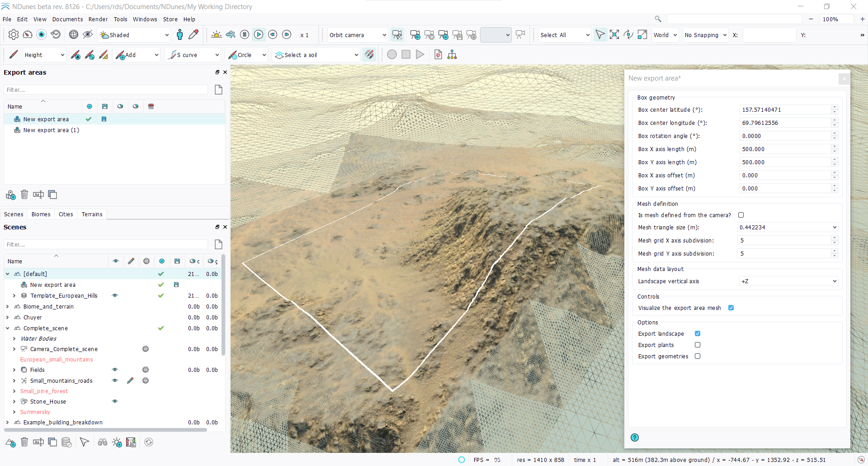868x466 pixels.
Task: Click the eyedropper tool icon
Action: [193, 35]
